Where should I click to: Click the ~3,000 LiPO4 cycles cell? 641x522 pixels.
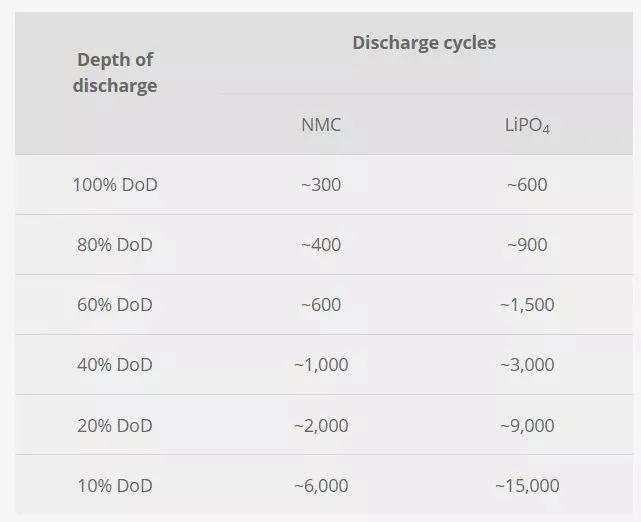[x=526, y=365]
